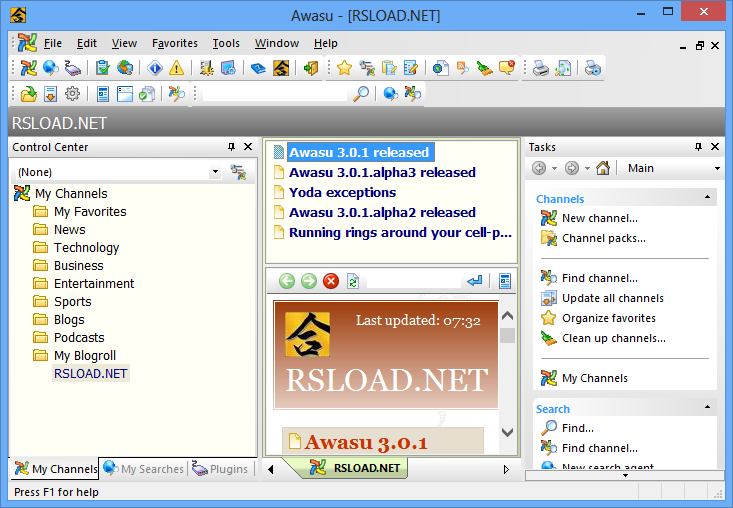Click the green forward arrow in the browser pane
This screenshot has width=733, height=508.
309,281
